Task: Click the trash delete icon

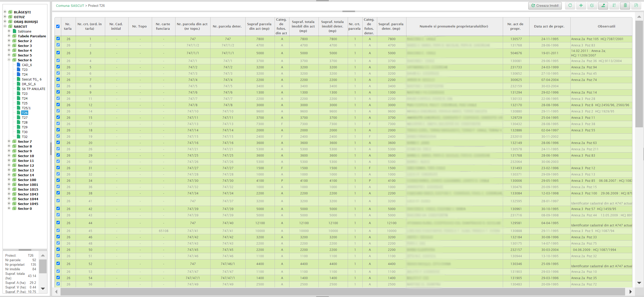Action: point(625,6)
